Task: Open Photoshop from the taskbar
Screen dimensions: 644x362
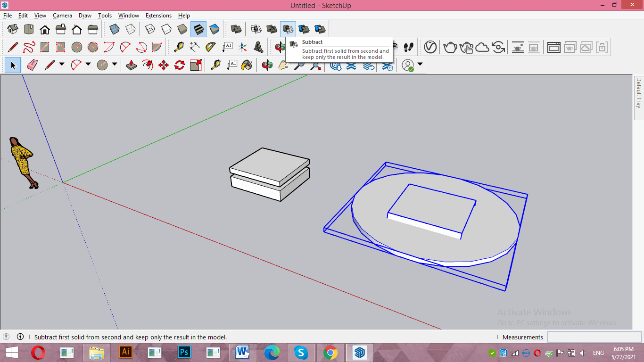Action: click(x=184, y=352)
